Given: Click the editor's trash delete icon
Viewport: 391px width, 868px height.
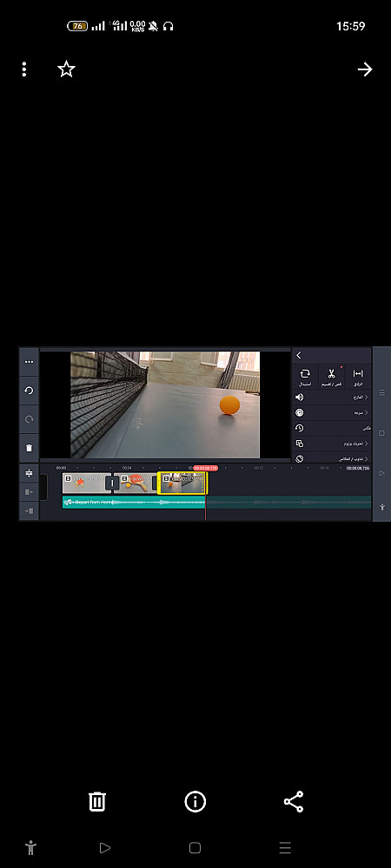Looking at the screenshot, I should click(29, 448).
